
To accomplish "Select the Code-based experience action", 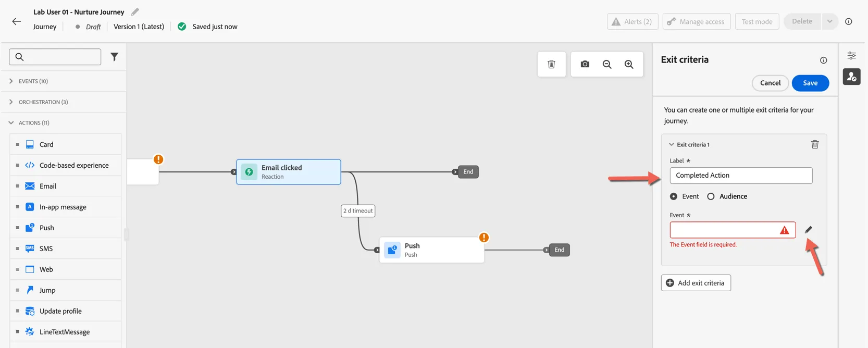I will coord(66,165).
